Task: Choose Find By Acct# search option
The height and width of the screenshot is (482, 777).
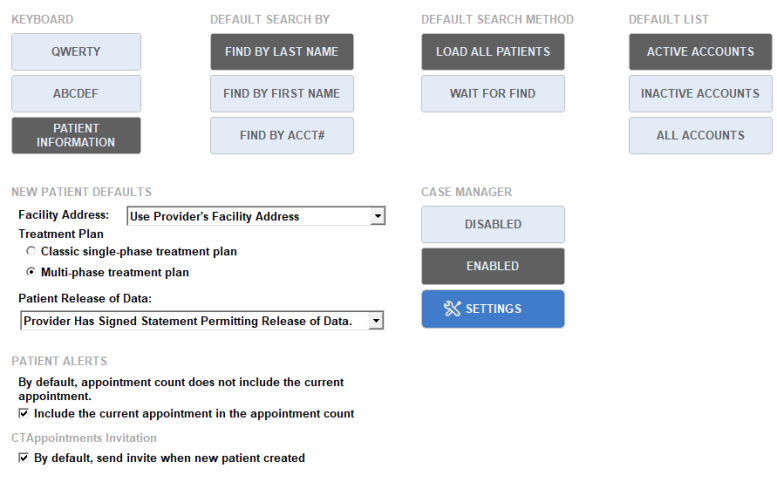Action: click(x=281, y=136)
